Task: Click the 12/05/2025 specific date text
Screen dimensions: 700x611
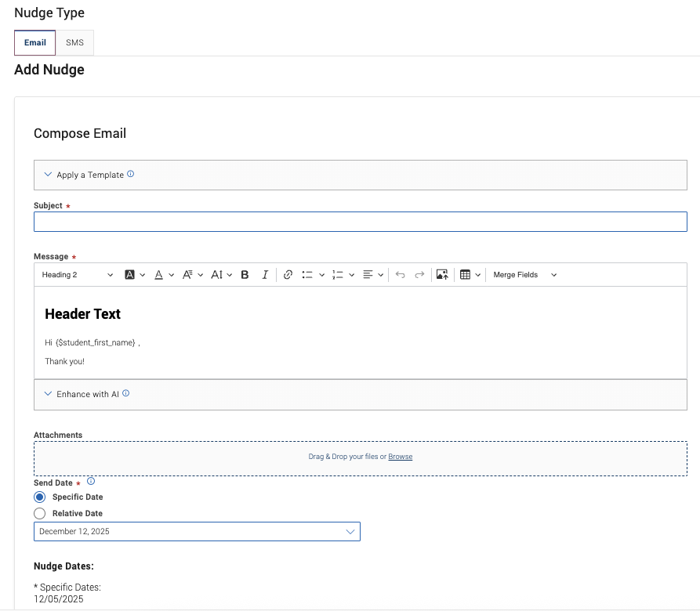Action: tap(59, 599)
